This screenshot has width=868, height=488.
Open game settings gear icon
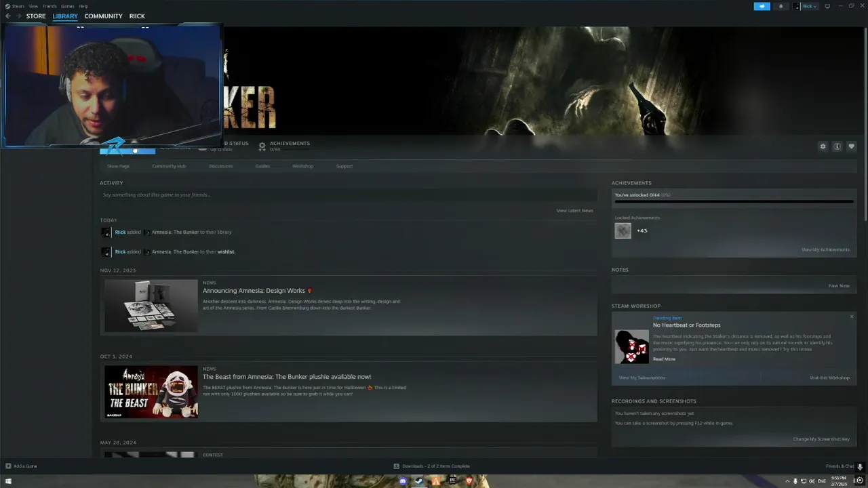point(823,146)
